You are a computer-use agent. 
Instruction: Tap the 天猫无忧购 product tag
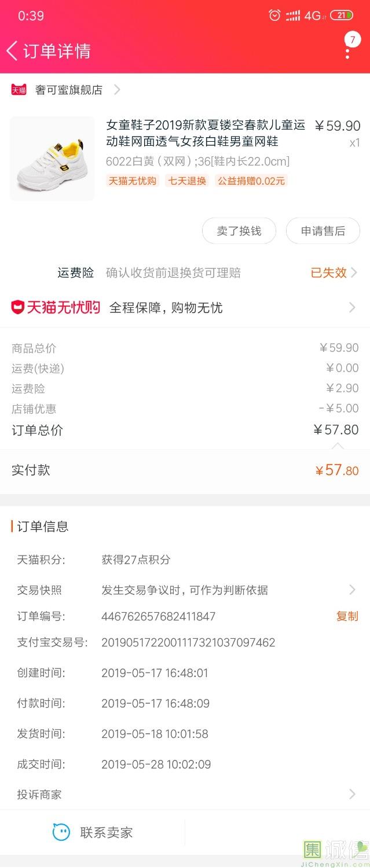tap(133, 181)
